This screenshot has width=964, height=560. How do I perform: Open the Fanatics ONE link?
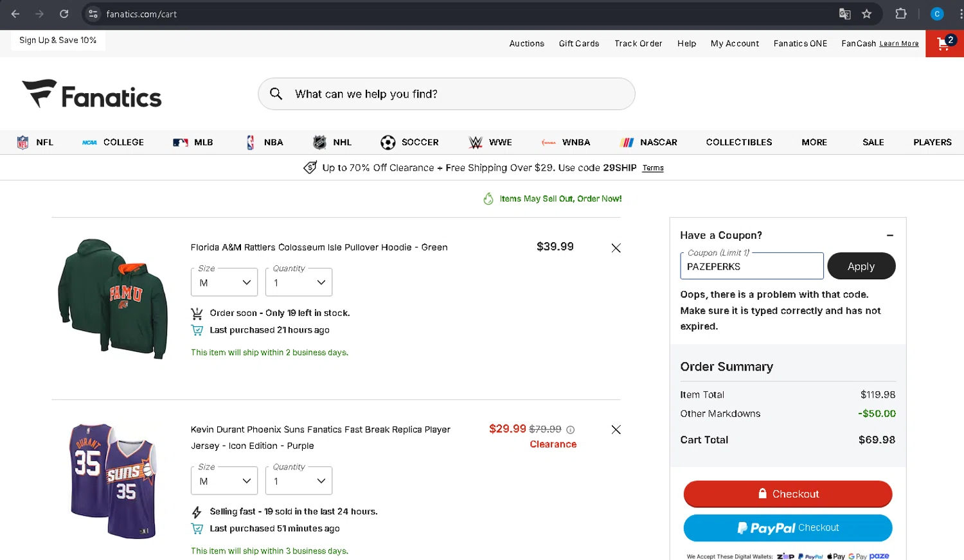(x=800, y=44)
